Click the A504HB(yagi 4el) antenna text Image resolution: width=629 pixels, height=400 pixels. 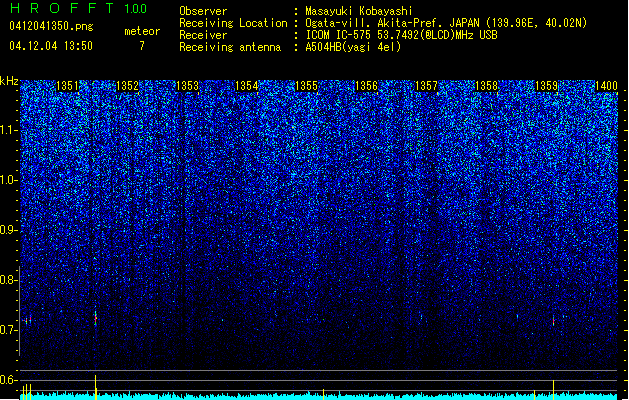point(353,47)
